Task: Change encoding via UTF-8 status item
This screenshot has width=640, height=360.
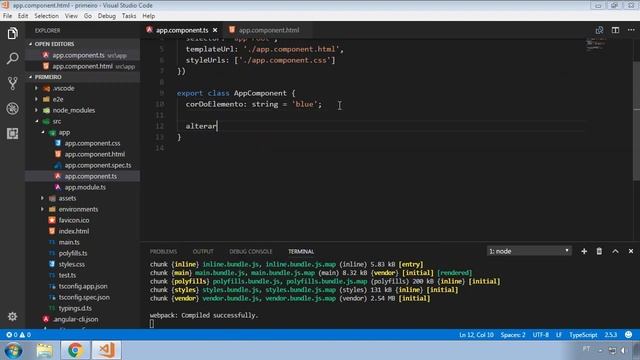Action: [x=540, y=335]
